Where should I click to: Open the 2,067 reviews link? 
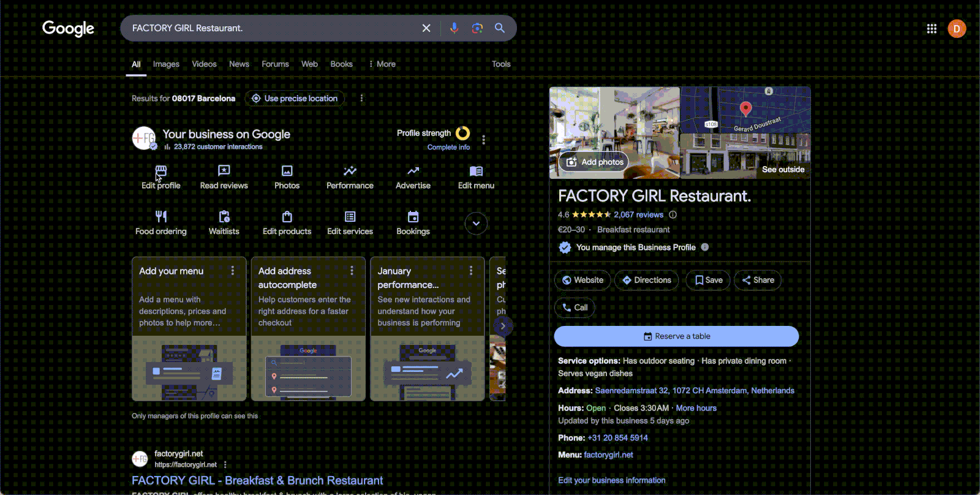tap(638, 214)
